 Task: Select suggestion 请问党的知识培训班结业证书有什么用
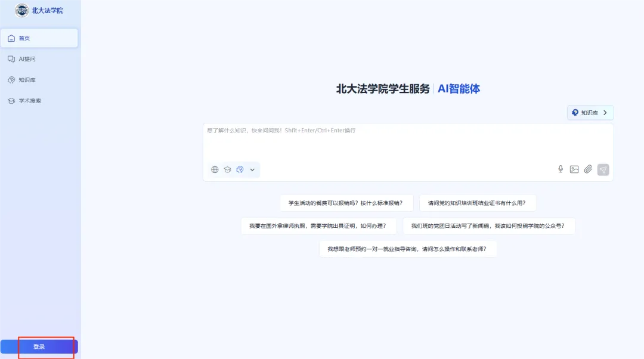478,203
